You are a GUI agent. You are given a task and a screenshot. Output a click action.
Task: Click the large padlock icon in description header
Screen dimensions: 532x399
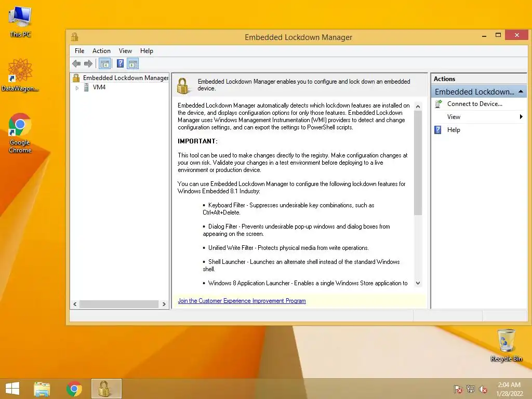pos(183,86)
